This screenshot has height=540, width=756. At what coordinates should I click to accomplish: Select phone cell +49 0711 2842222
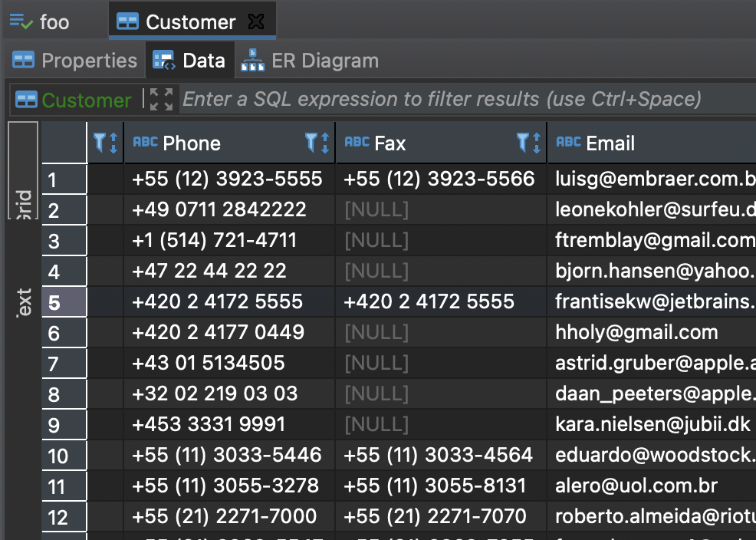(x=229, y=210)
